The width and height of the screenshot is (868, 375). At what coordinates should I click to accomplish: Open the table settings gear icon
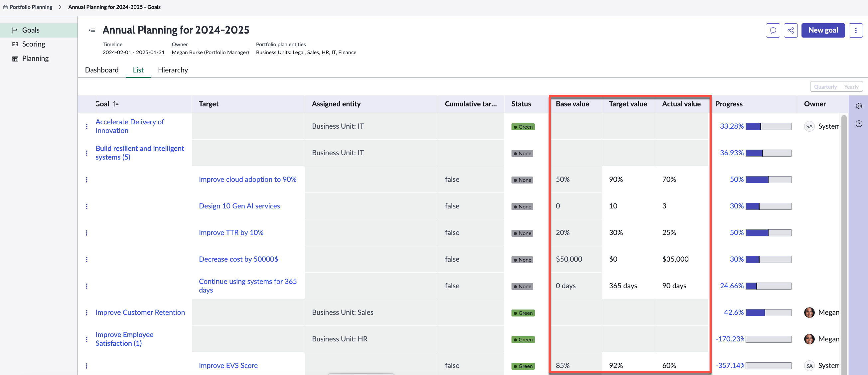[x=859, y=106]
